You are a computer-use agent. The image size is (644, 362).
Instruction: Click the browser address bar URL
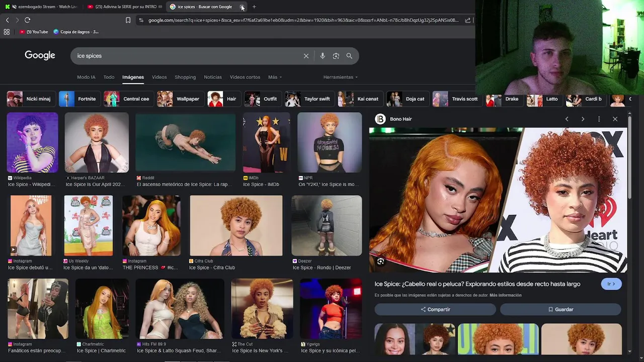coord(303,20)
